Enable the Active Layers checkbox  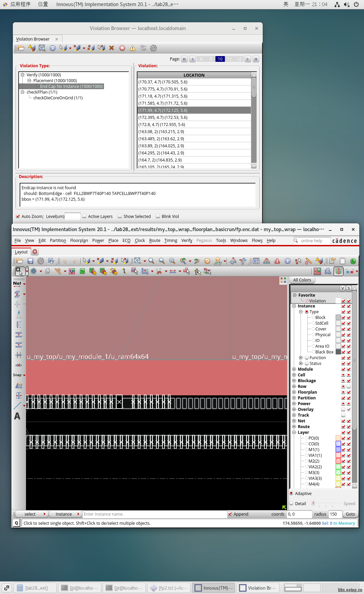84,216
